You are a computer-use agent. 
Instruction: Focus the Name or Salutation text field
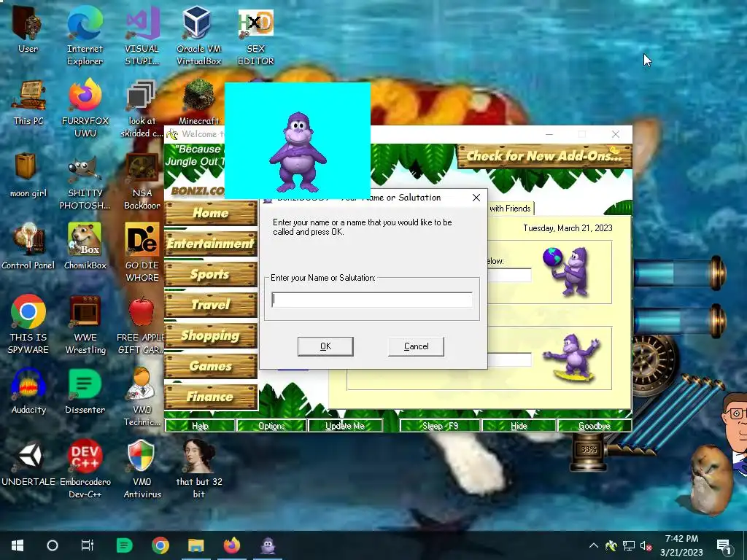tap(372, 300)
